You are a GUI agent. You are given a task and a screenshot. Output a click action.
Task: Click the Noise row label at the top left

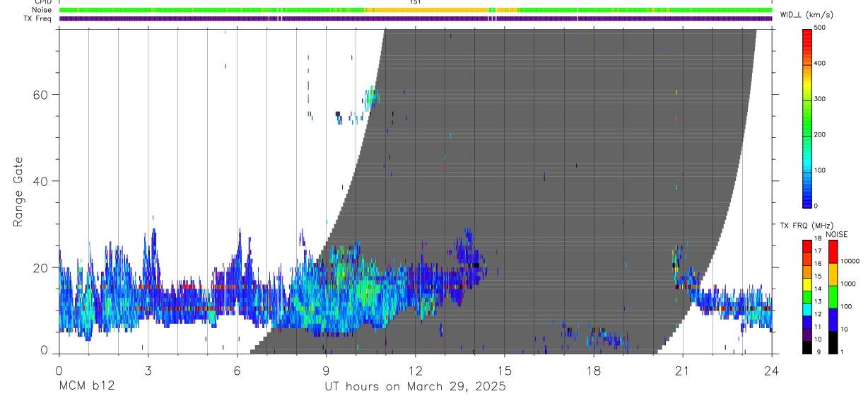pyautogui.click(x=43, y=10)
